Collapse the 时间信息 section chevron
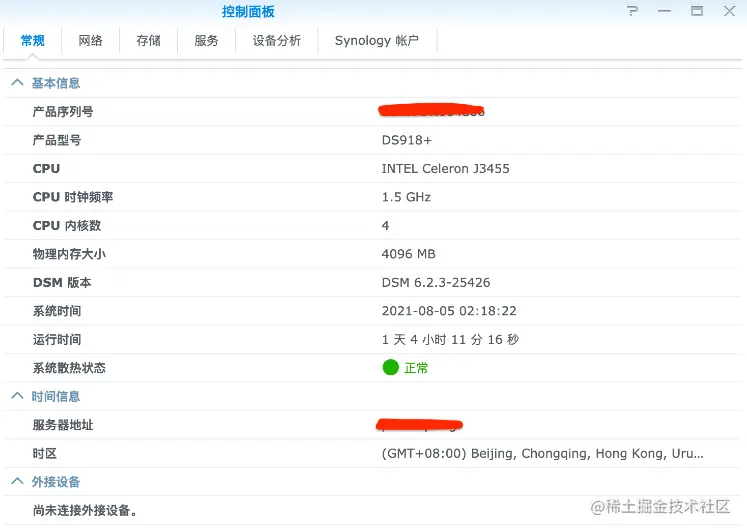Viewport: 747px width, 532px height. [17, 396]
